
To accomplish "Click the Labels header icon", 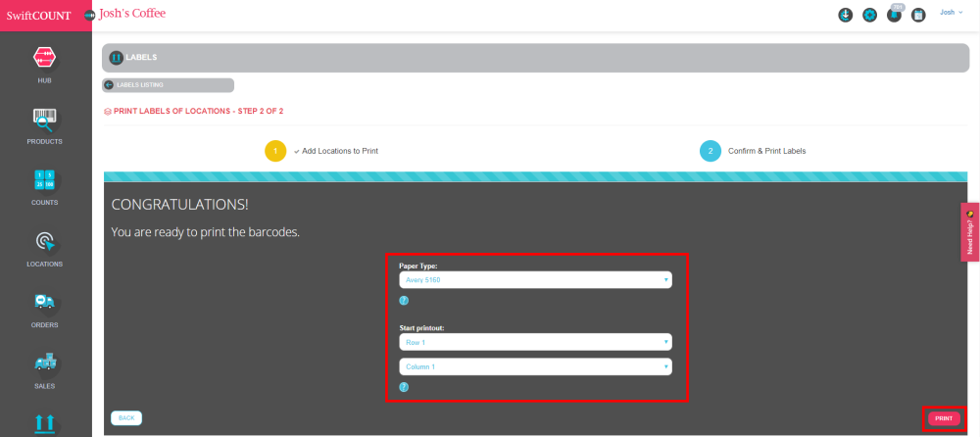I will point(117,58).
